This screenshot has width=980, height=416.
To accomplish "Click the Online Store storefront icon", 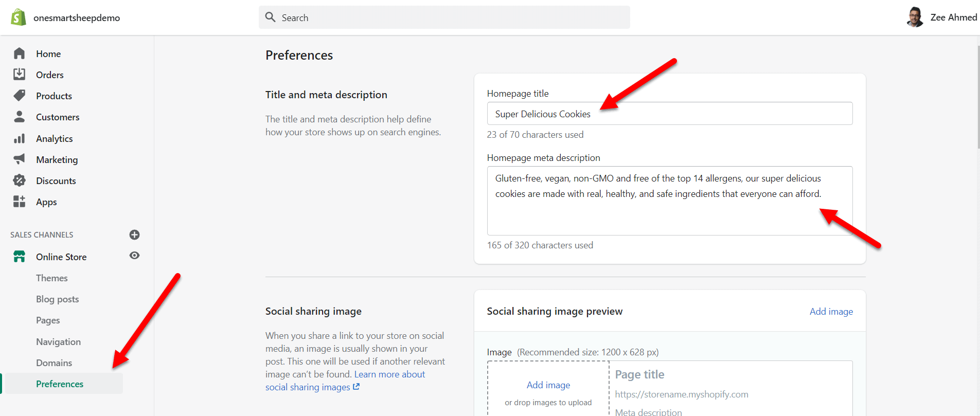I will [20, 257].
